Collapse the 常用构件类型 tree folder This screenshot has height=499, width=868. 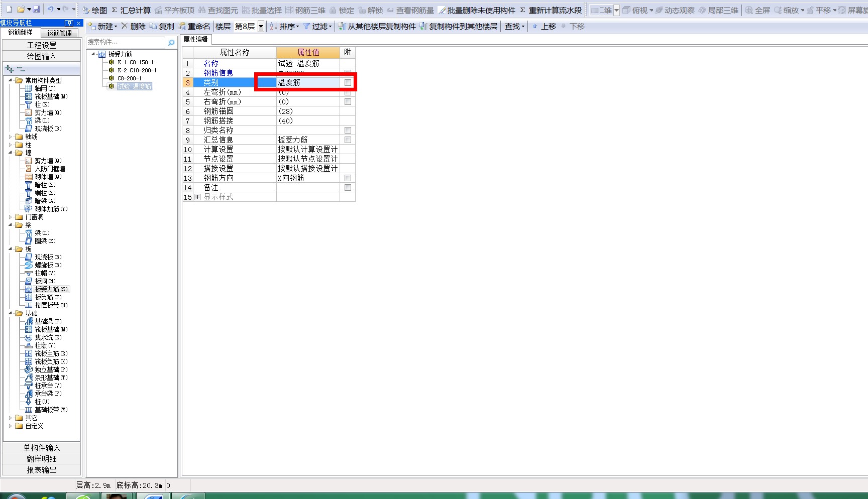[x=11, y=80]
